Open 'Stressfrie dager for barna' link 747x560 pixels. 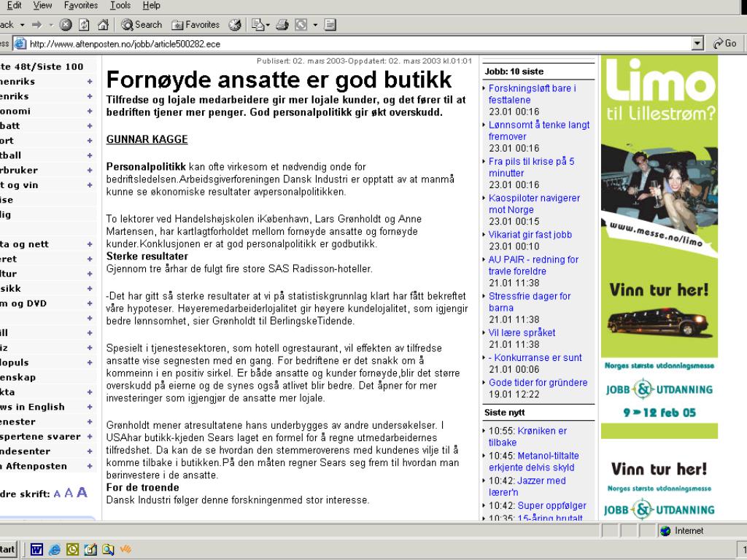pyautogui.click(x=530, y=302)
